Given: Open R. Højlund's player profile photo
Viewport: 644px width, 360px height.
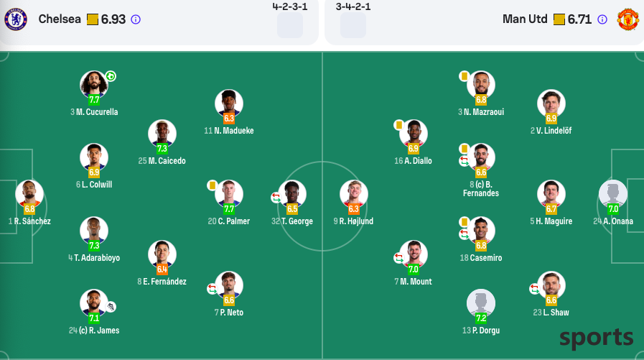Looking at the screenshot, I should tap(354, 193).
